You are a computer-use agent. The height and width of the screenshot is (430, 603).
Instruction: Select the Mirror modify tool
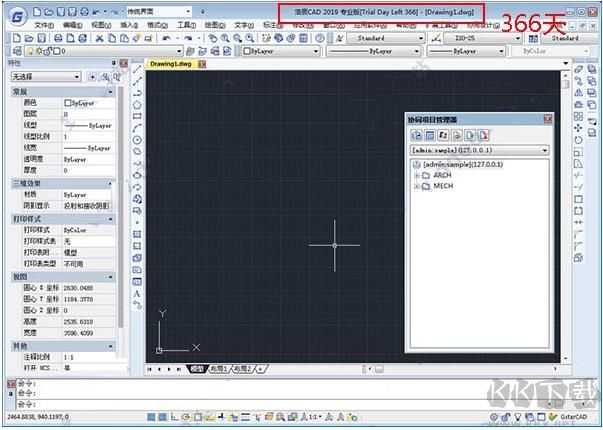(578, 93)
